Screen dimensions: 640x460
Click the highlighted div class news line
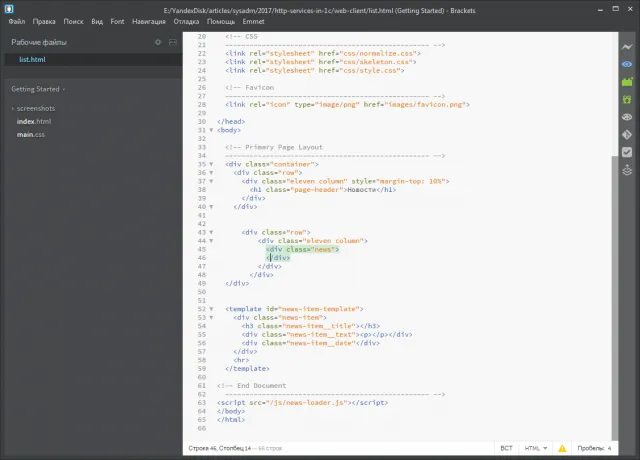(x=302, y=249)
